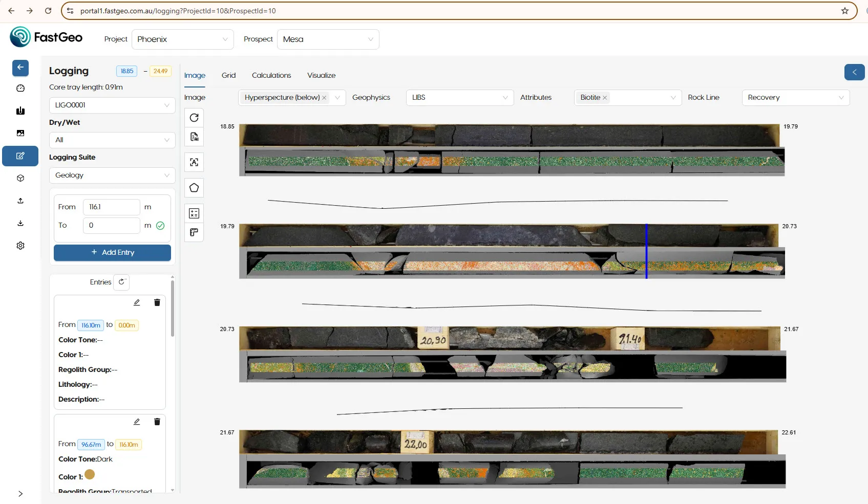
Task: Expand the Recovery rock line dropdown
Action: [795, 97]
